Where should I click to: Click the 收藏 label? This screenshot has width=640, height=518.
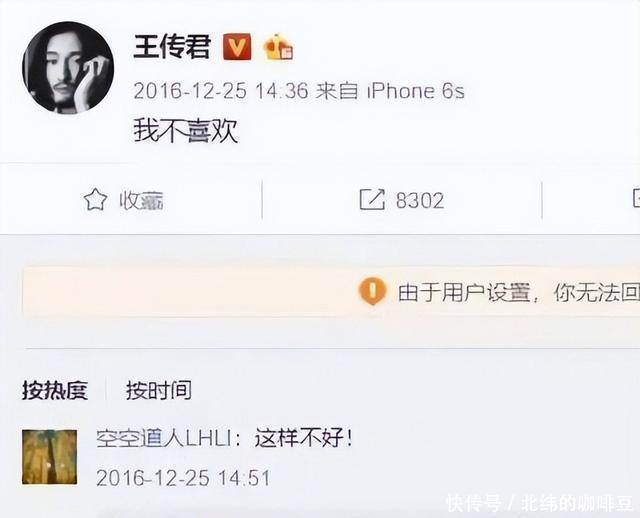[x=142, y=200]
